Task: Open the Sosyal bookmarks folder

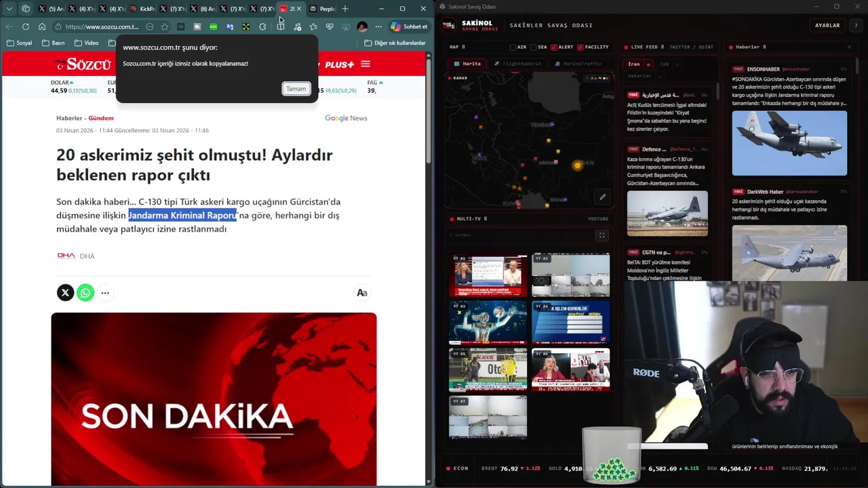Action: 19,43
